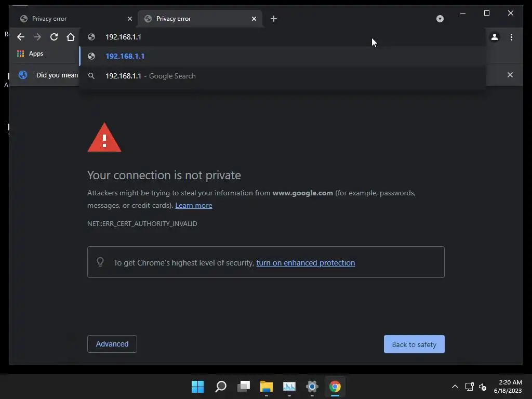Click the address bar text 192.168.1.1
This screenshot has width=532, height=399.
[123, 37]
